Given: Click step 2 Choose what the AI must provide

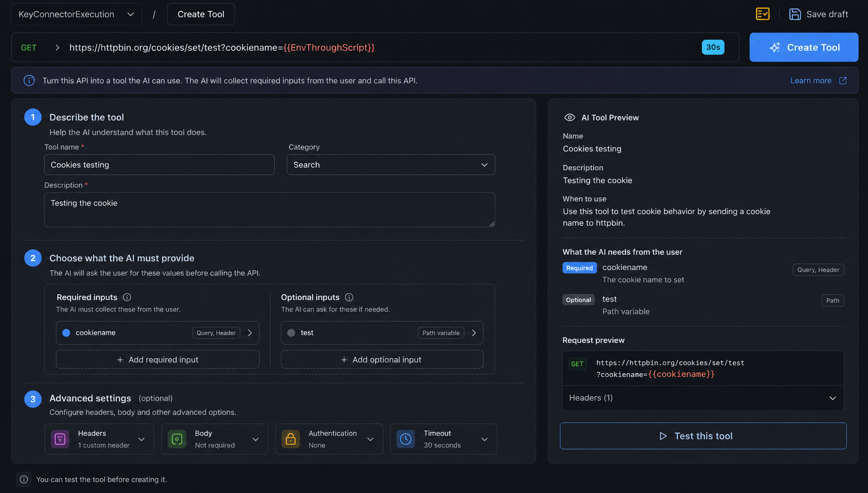Looking at the screenshot, I should click(121, 258).
